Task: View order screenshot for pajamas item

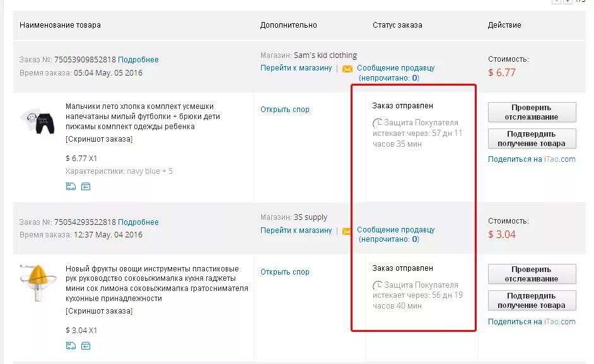Action: 99,139
